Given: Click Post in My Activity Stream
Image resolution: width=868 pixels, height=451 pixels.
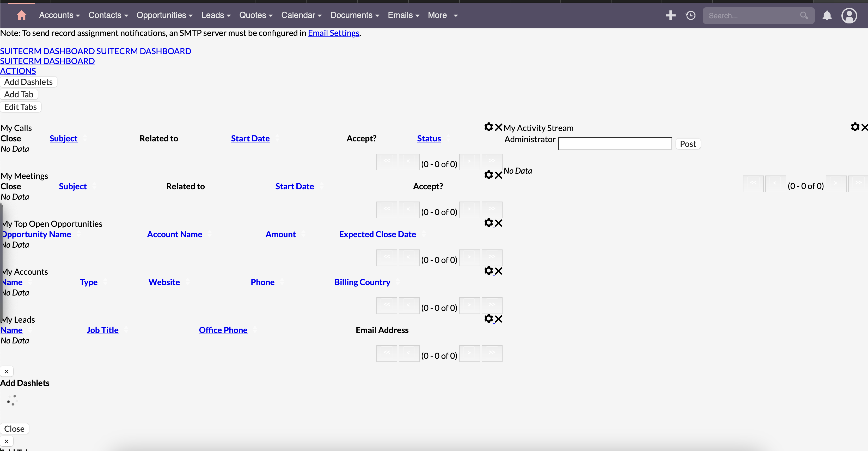Looking at the screenshot, I should (x=688, y=144).
